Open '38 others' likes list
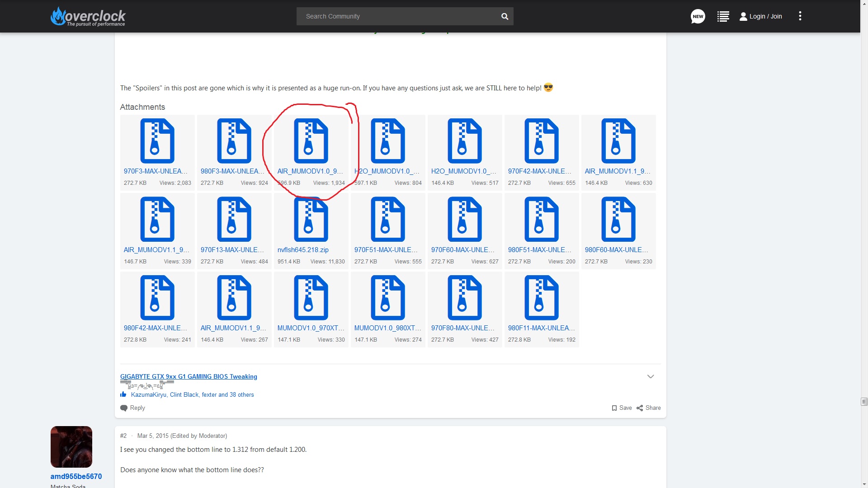Image resolution: width=868 pixels, height=488 pixels. pyautogui.click(x=241, y=394)
